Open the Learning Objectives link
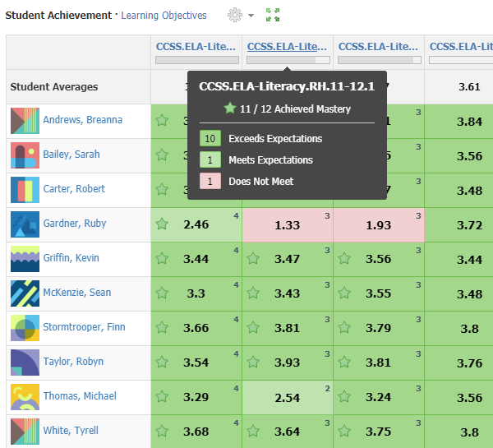The image size is (493, 448). 164,16
